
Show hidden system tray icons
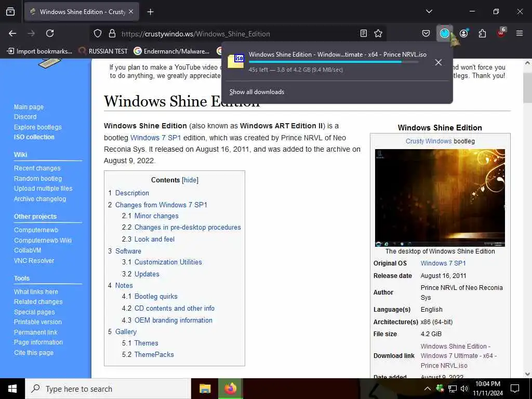[x=428, y=389]
